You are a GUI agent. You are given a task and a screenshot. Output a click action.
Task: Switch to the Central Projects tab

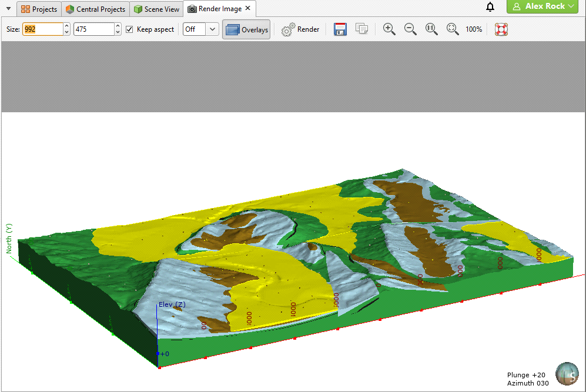click(95, 9)
